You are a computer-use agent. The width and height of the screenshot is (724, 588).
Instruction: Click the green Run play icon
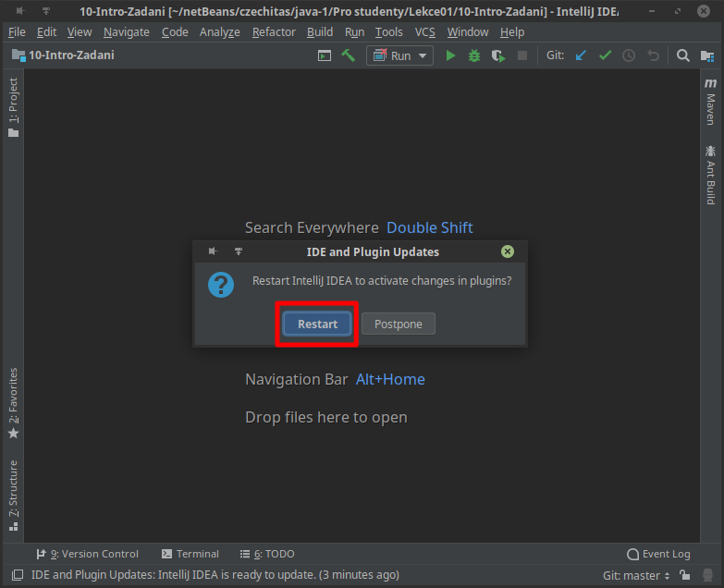tap(450, 55)
